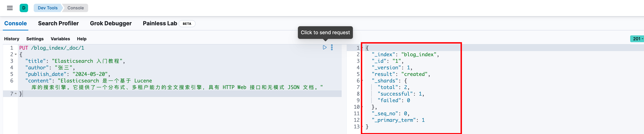
Task: Place cursor after closing brace line 7
Action: point(22,94)
